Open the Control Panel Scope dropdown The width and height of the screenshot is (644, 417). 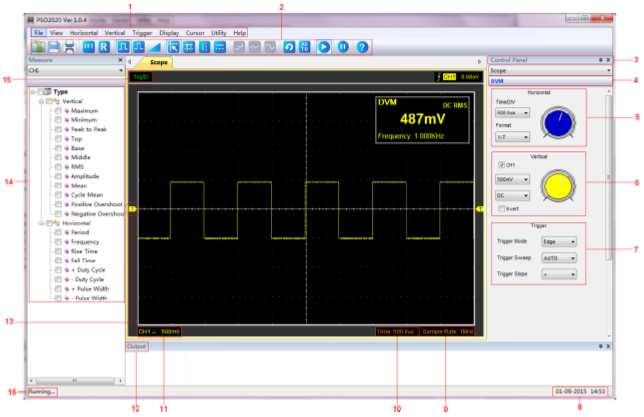point(550,70)
